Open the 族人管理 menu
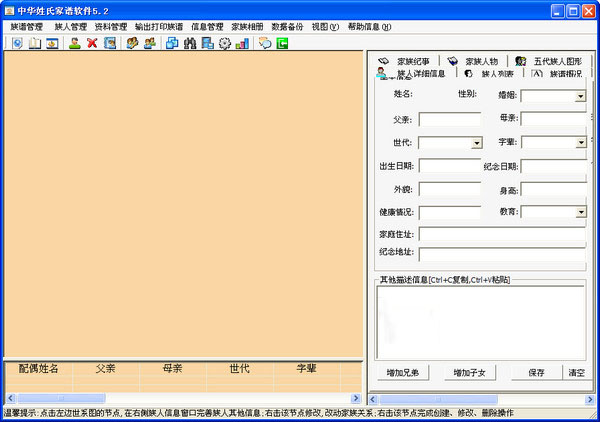This screenshot has height=422, width=600. pyautogui.click(x=71, y=27)
